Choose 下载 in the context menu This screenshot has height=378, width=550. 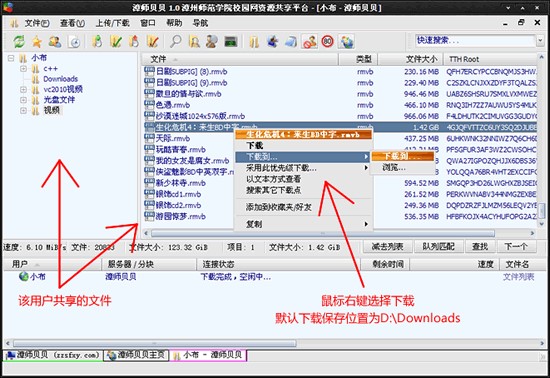tap(303, 146)
